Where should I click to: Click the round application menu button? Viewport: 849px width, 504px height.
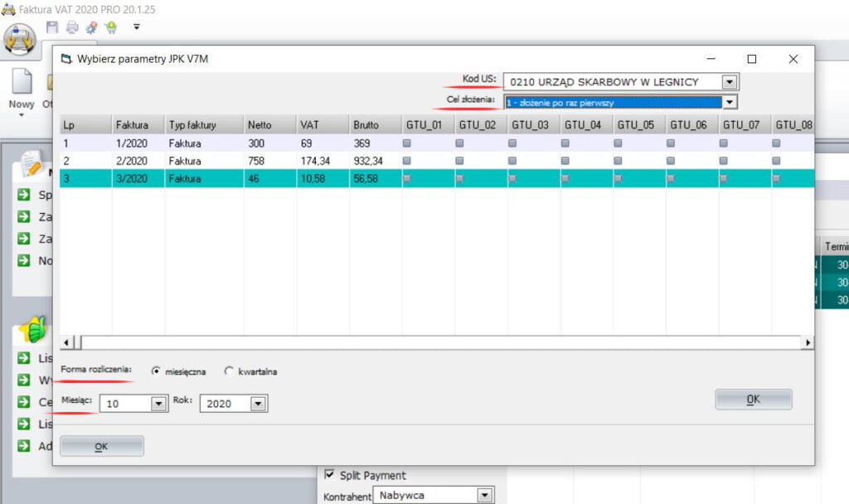(x=20, y=37)
